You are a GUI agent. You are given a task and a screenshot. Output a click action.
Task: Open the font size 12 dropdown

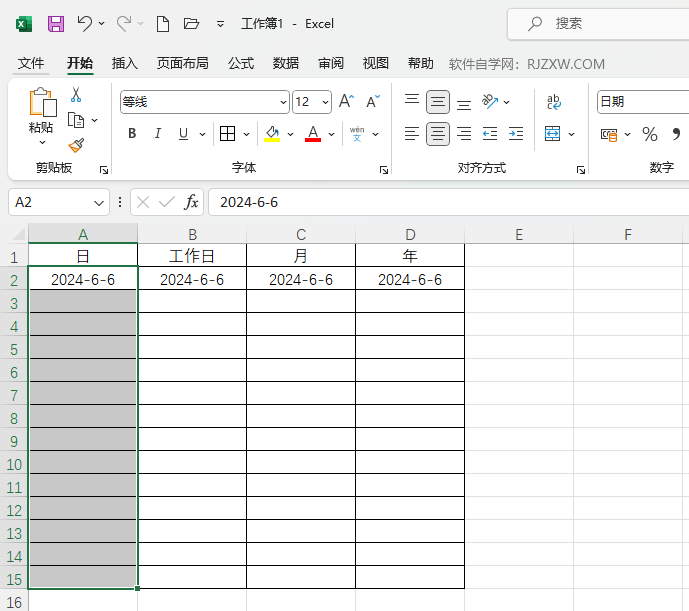[x=325, y=102]
